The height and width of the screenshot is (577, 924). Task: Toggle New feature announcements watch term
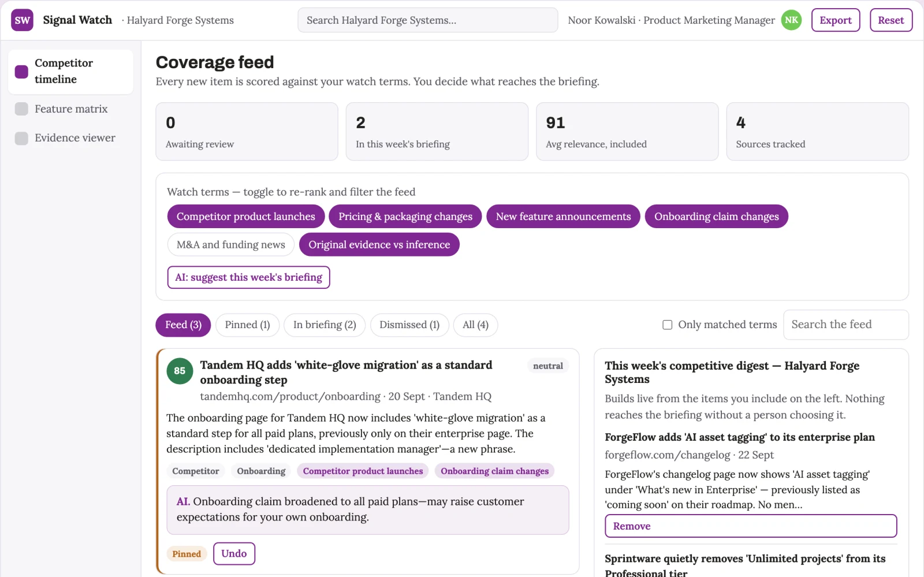pyautogui.click(x=563, y=217)
